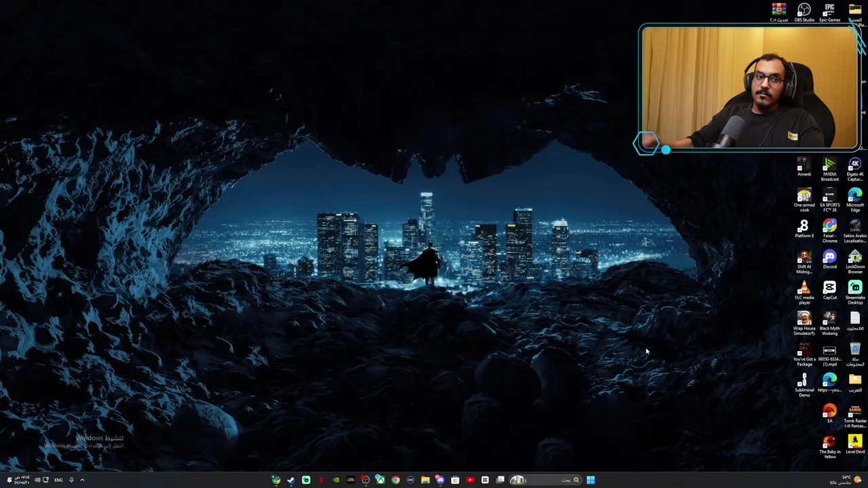
Task: Open the Edge https---you shortcut
Action: coord(829,384)
